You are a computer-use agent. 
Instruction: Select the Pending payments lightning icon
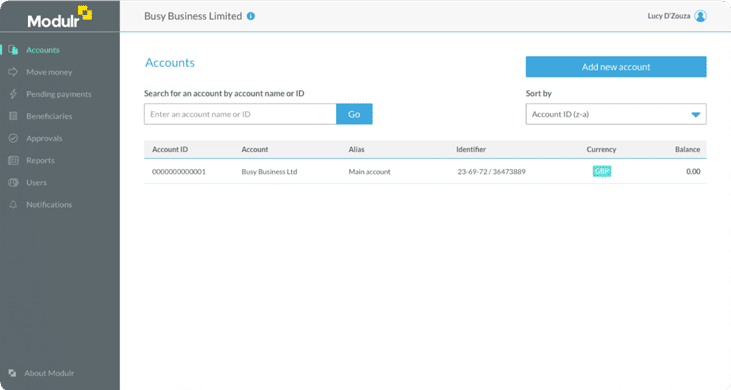(x=13, y=94)
